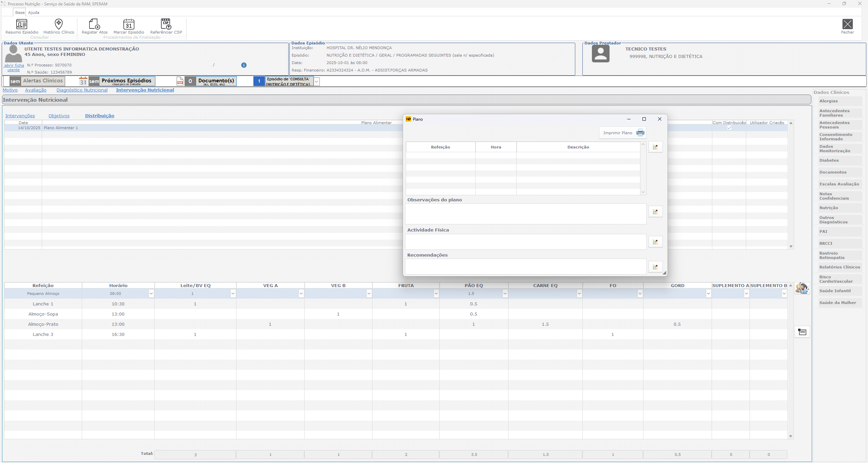Toggle Com Distribuição checkbox for Plano Alimentar 1
This screenshot has height=463, width=868.
[729, 128]
